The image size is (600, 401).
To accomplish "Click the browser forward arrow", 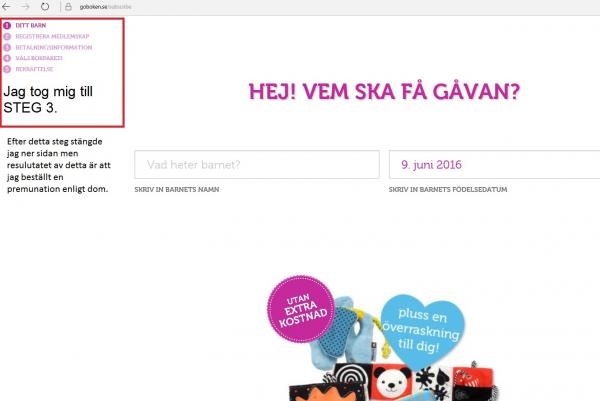I will click(26, 7).
